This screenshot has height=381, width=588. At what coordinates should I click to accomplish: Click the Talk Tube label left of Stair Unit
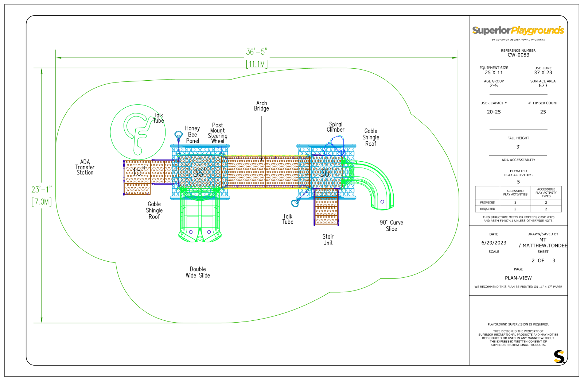(x=288, y=219)
